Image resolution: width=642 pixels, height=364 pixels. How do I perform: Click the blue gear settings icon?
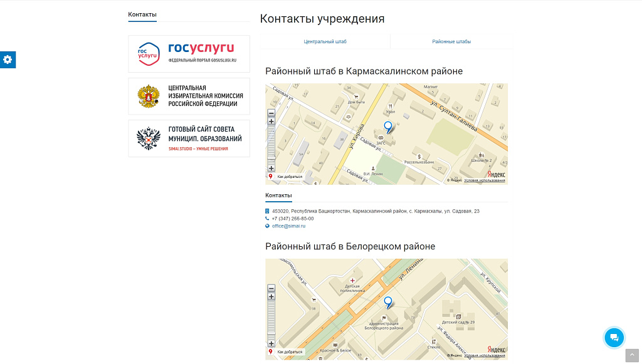8,60
